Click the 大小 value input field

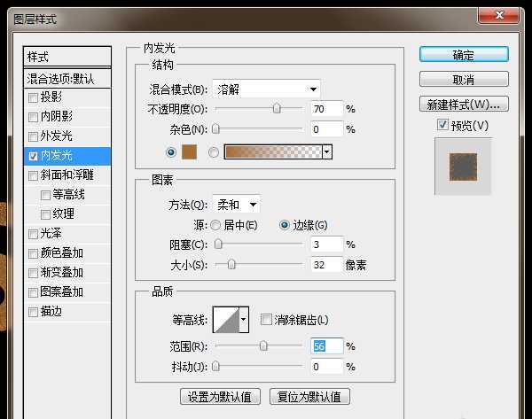coord(326,265)
